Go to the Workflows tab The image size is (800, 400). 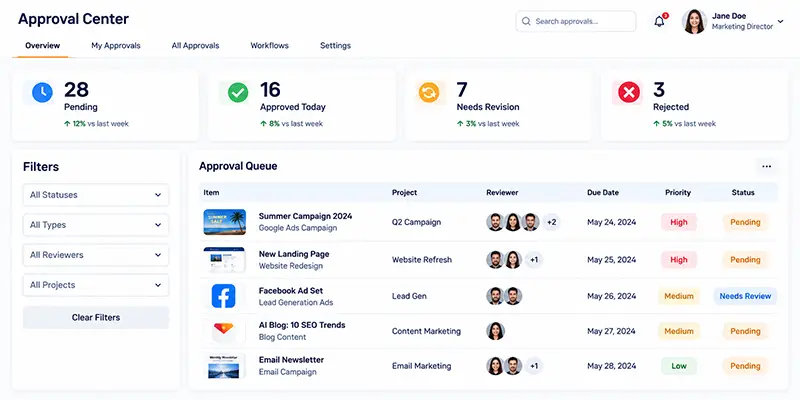[269, 45]
